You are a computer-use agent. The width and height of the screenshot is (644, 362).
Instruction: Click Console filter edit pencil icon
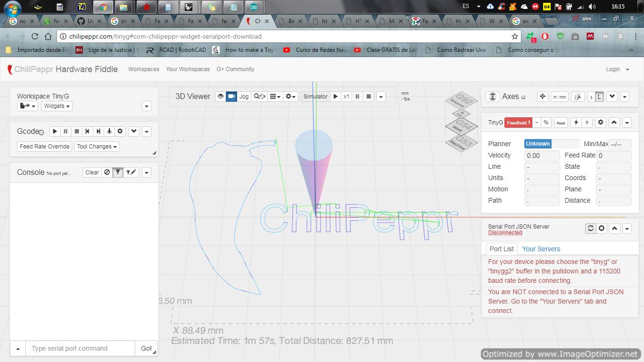tap(132, 173)
